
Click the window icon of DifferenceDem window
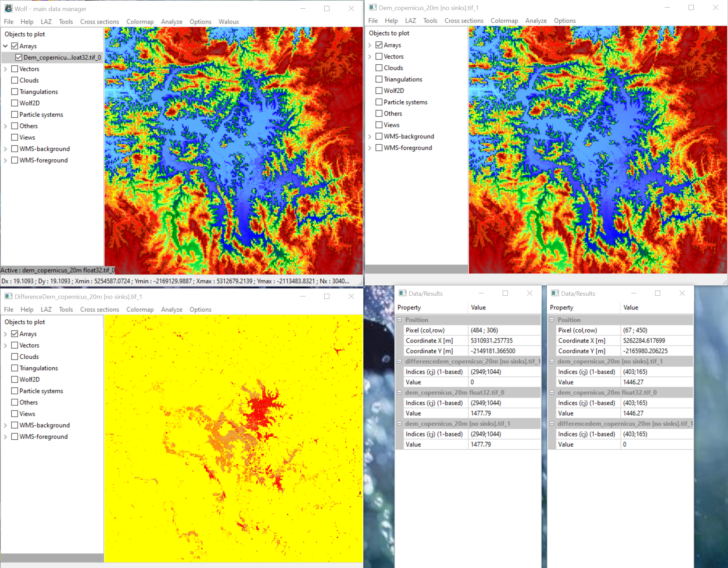click(8, 296)
